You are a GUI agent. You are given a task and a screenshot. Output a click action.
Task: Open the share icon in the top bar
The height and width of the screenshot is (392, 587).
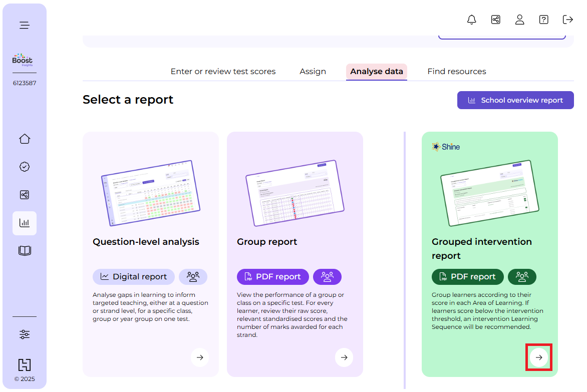[495, 20]
